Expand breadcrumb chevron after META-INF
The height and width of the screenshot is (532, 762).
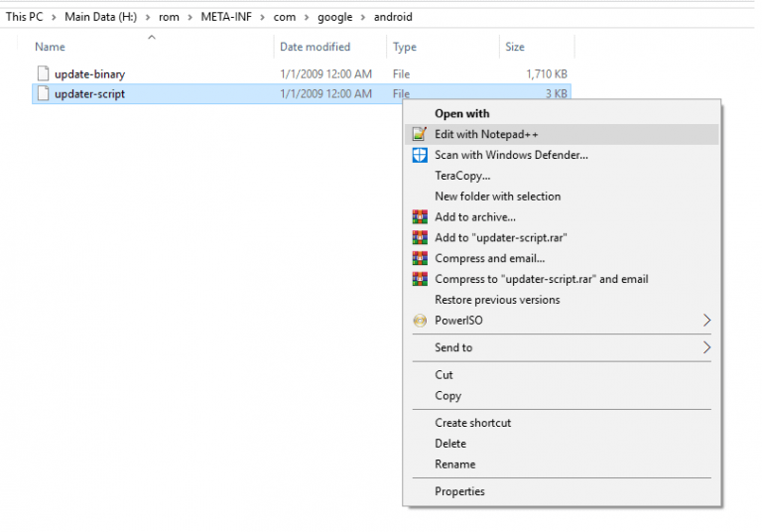pos(262,18)
